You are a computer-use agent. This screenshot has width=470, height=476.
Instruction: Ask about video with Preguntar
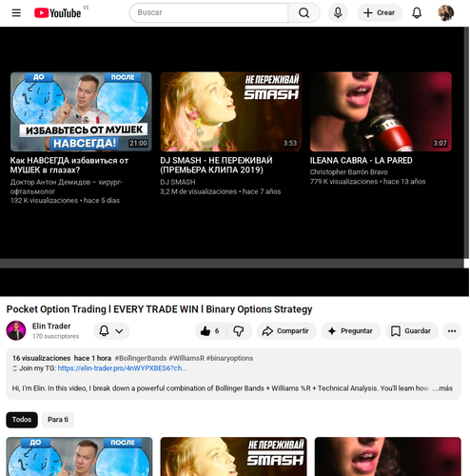[x=350, y=331]
